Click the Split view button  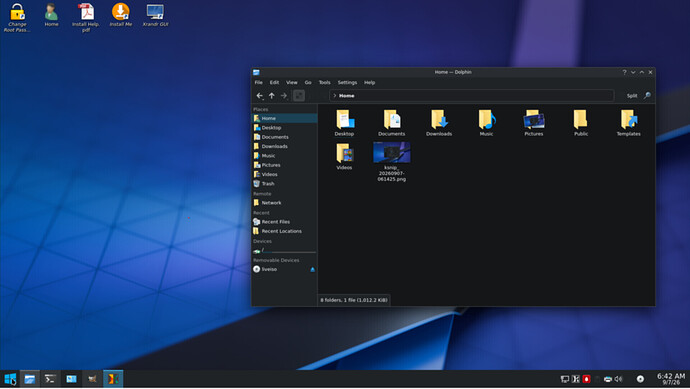632,95
